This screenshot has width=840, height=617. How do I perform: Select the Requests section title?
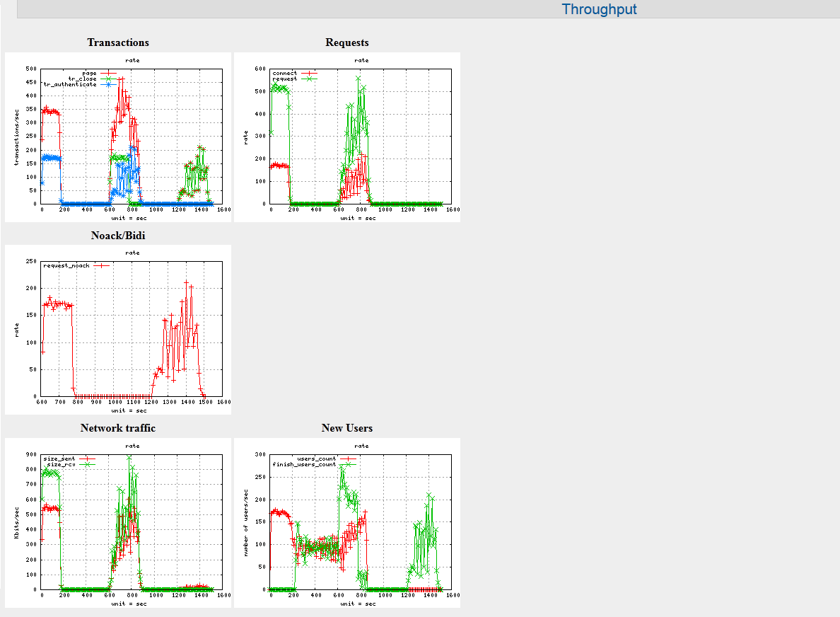347,42
